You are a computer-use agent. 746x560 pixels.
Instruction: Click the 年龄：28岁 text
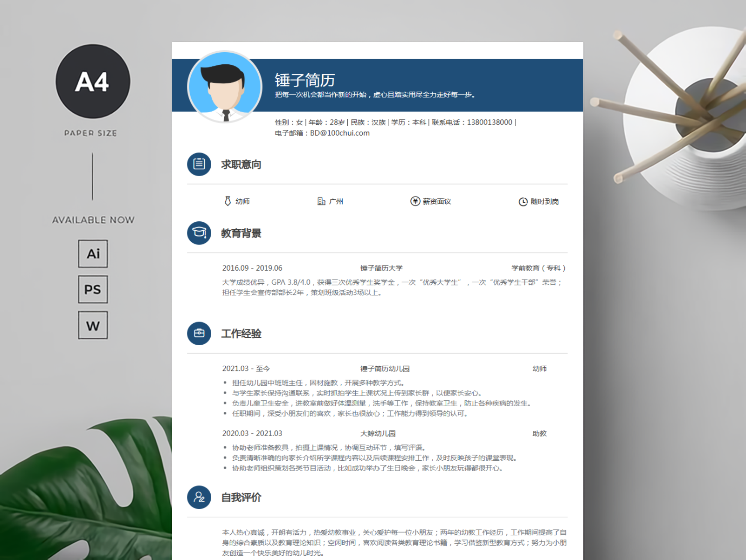coord(326,122)
